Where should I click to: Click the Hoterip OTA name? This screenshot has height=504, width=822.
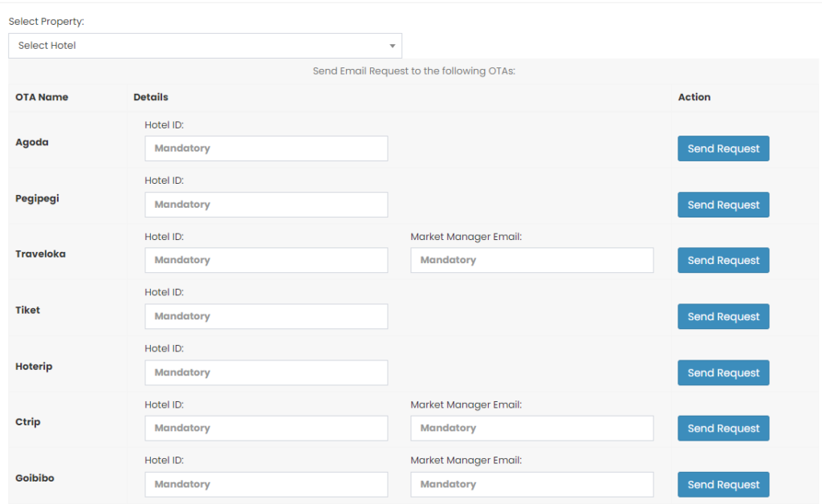pyautogui.click(x=34, y=366)
